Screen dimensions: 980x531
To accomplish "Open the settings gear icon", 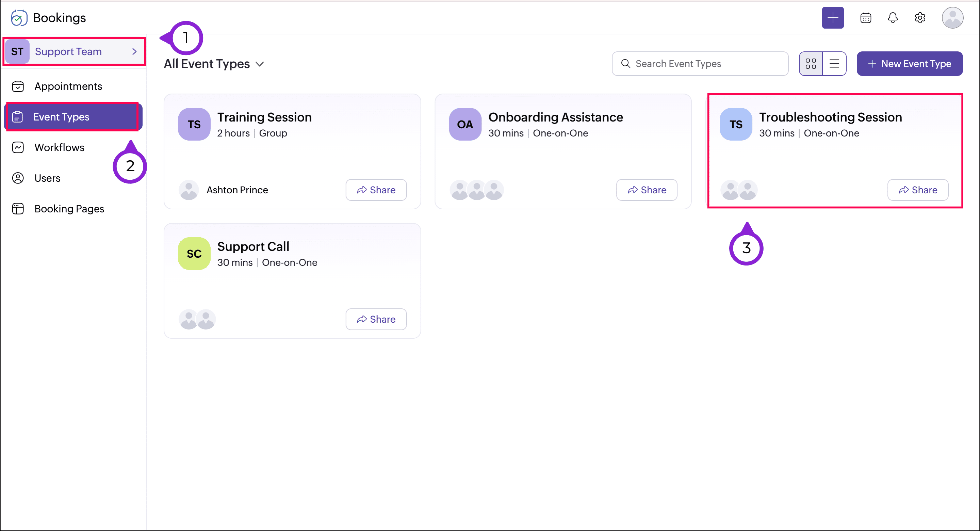I will tap(919, 18).
